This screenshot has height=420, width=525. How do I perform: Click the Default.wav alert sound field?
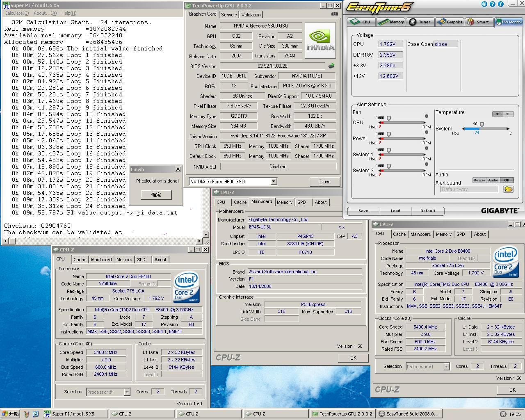click(x=469, y=189)
